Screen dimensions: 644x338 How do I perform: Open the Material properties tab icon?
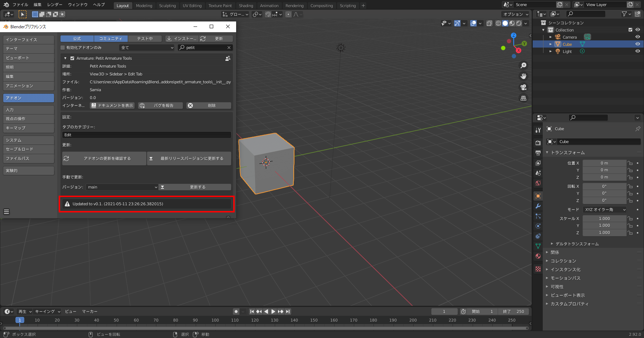[538, 256]
